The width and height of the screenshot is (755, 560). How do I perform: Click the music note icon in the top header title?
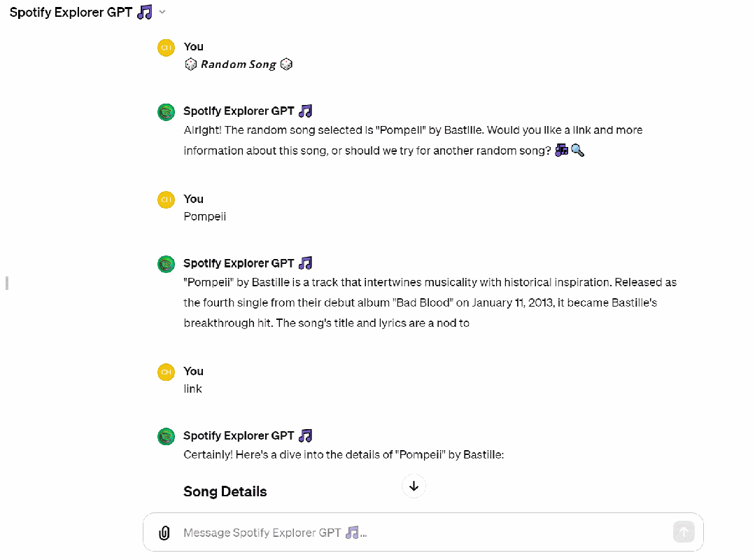coord(145,12)
